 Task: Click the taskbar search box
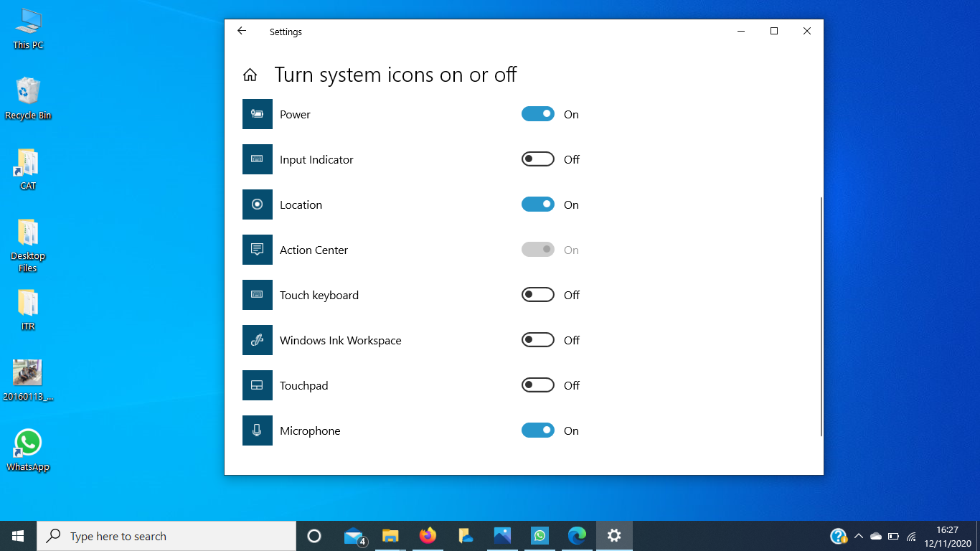[166, 536]
